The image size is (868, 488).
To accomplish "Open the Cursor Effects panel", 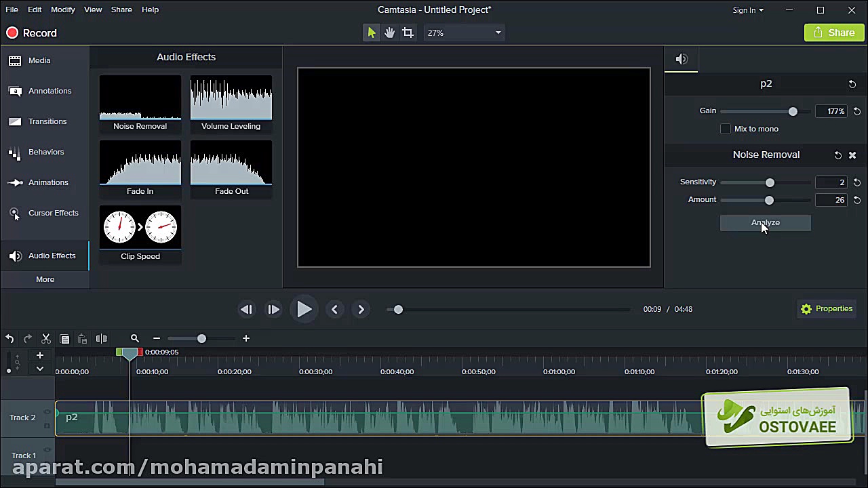I will (53, 212).
